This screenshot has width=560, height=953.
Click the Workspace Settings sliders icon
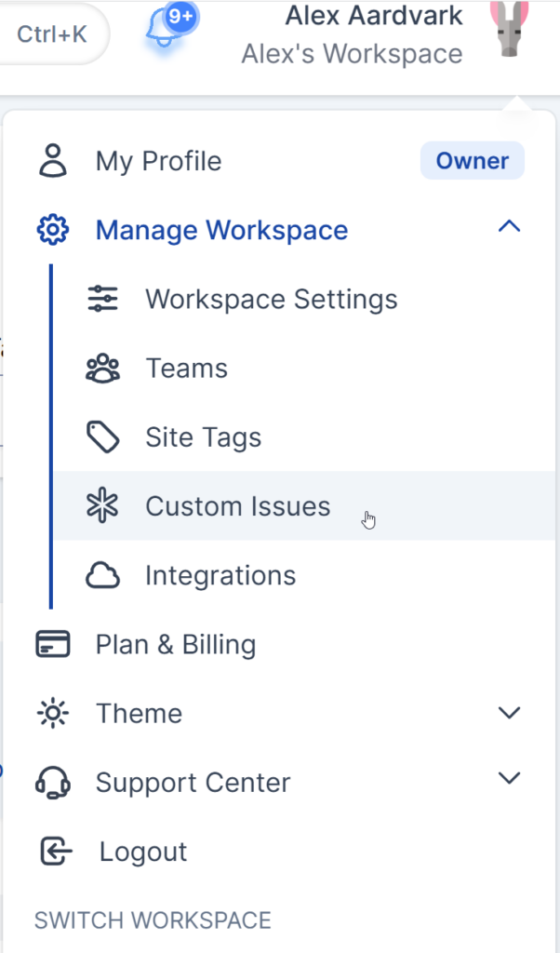(102, 299)
